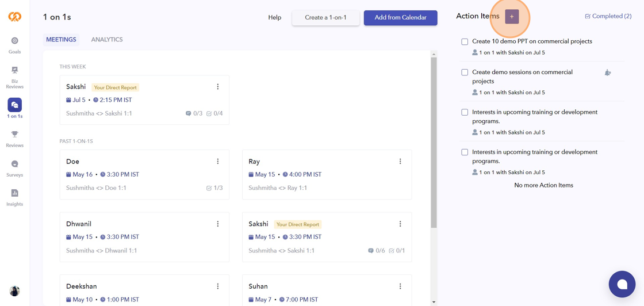Open Insights in the sidebar
The width and height of the screenshot is (644, 306).
[15, 197]
